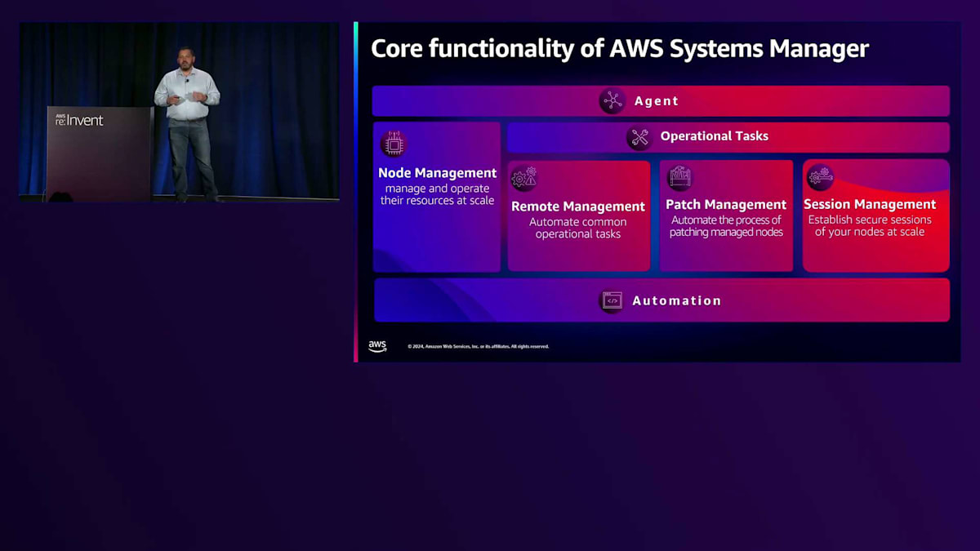Image resolution: width=980 pixels, height=551 pixels.
Task: Select the Automation banner label
Action: (677, 300)
